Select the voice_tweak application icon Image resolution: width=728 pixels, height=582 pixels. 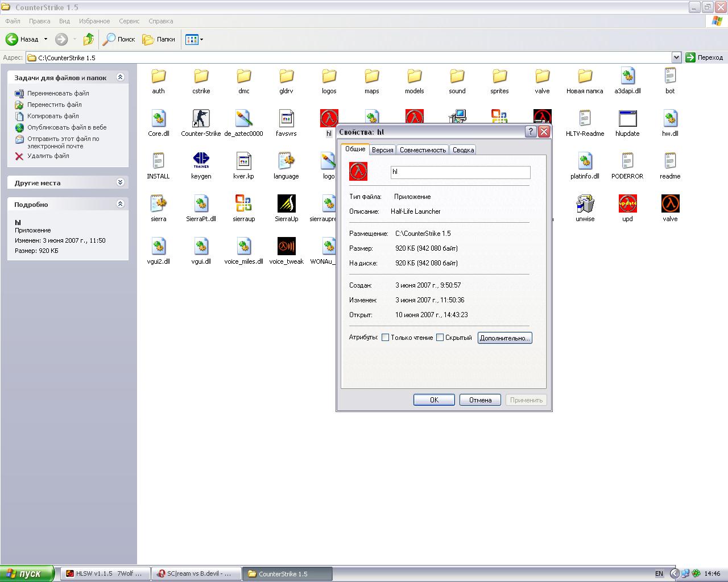point(286,246)
